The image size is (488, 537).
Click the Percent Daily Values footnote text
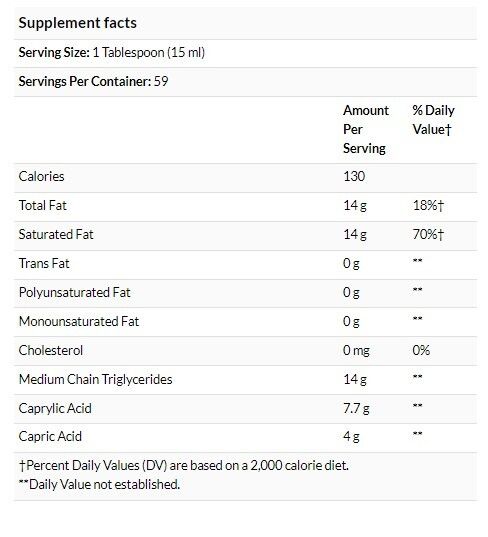coord(184,466)
